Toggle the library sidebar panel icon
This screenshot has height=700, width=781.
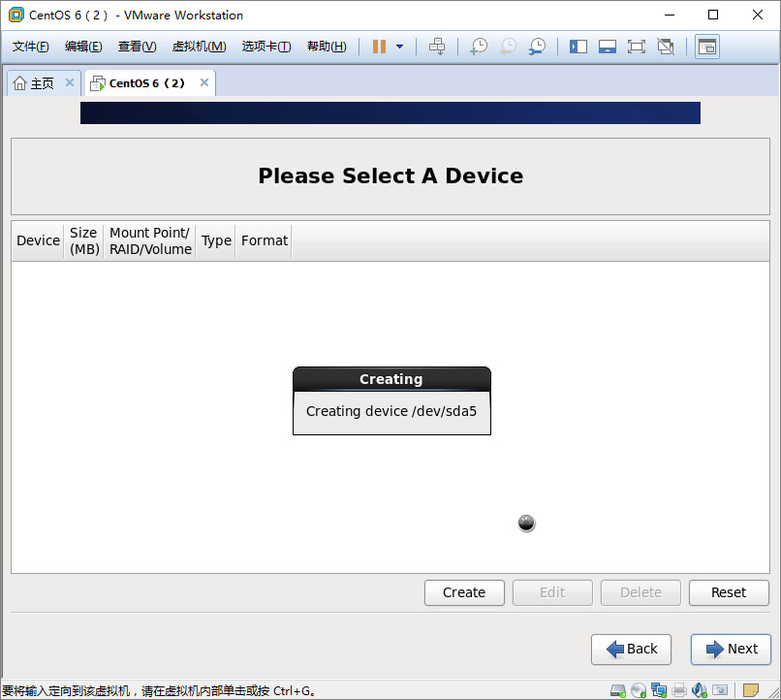tap(578, 47)
